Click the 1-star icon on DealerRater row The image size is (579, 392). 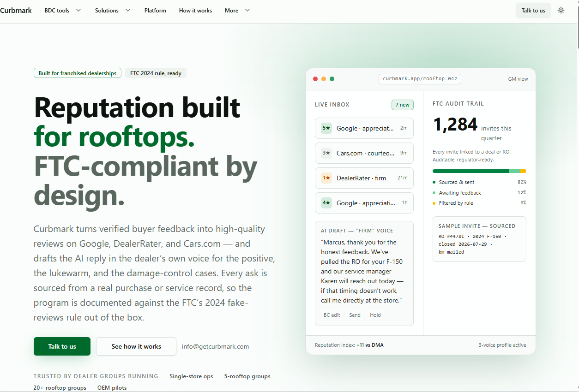[326, 178]
